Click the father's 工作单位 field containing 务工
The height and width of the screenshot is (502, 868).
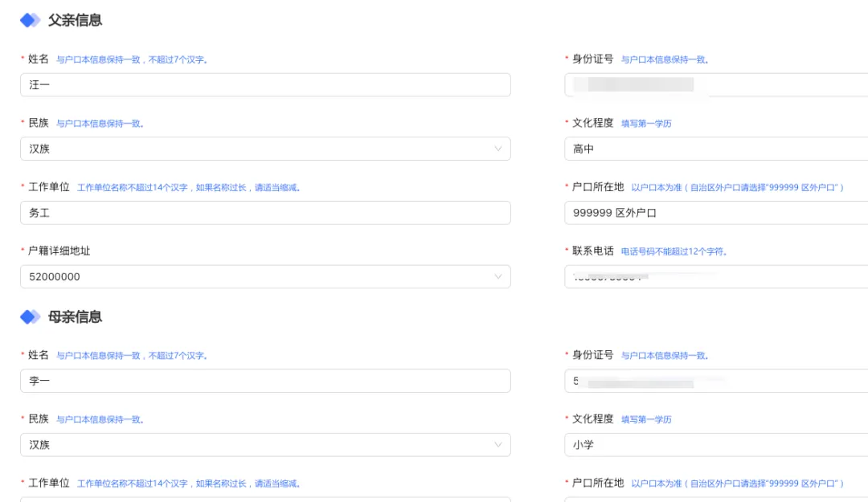tap(265, 213)
